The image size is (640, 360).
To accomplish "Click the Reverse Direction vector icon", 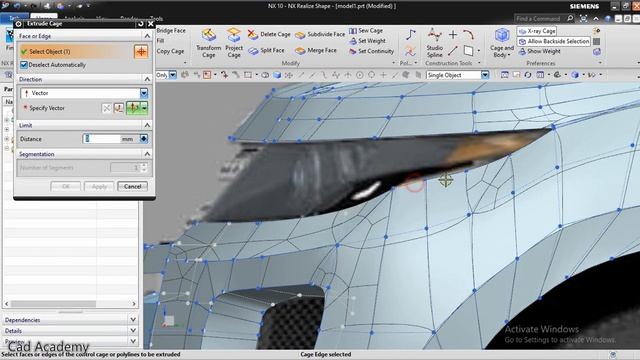I will coord(106,108).
